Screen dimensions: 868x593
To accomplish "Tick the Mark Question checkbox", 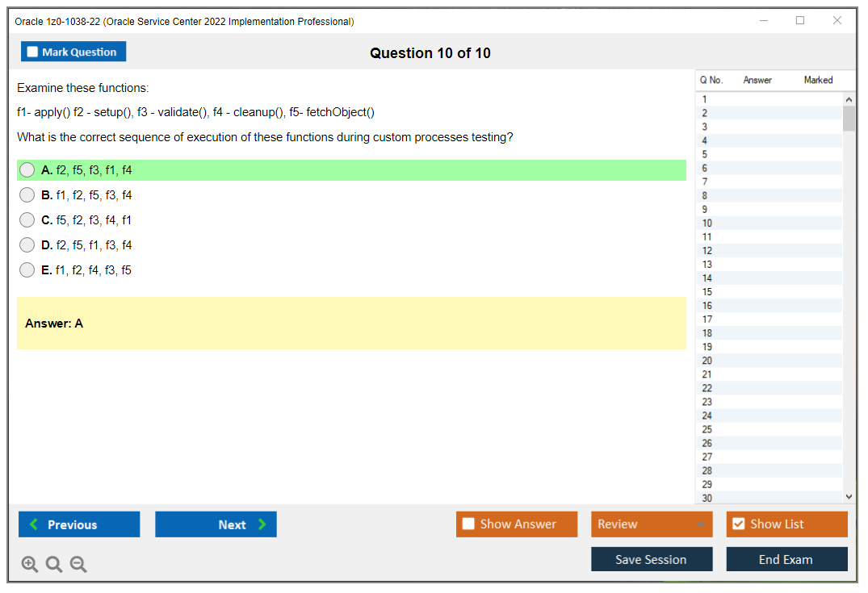I will (33, 52).
